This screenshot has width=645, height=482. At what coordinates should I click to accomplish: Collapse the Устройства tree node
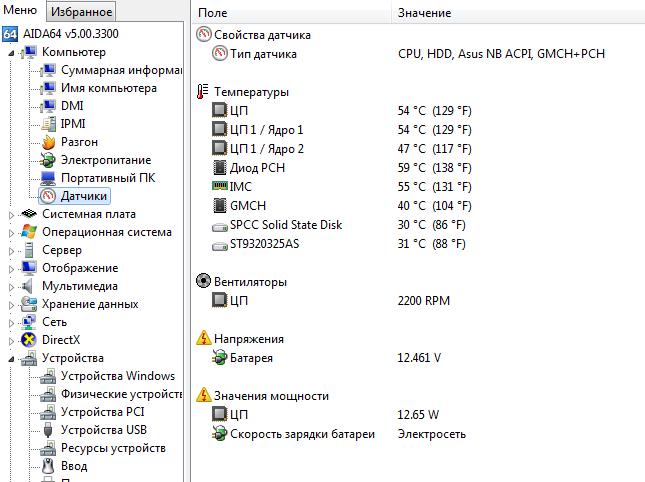(x=11, y=358)
